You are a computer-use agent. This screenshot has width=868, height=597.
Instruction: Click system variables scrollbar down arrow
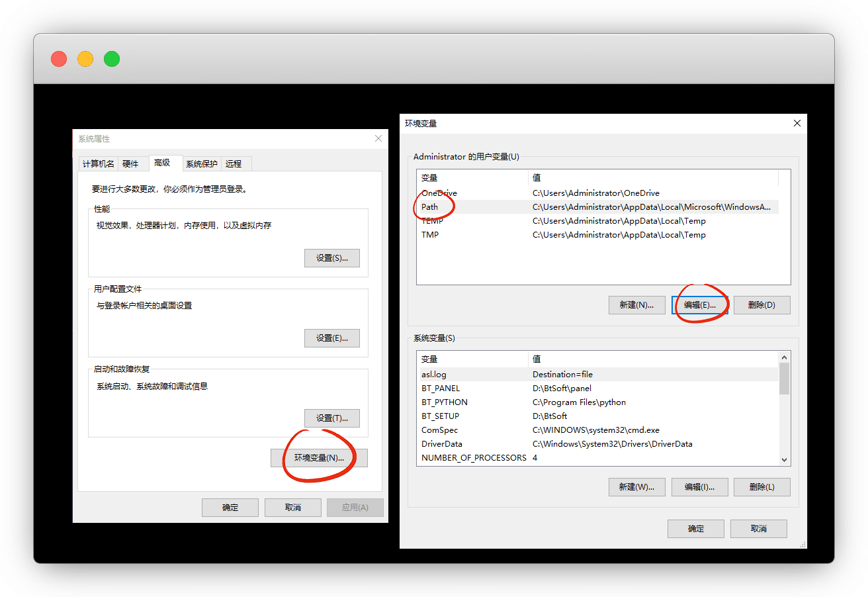(785, 460)
